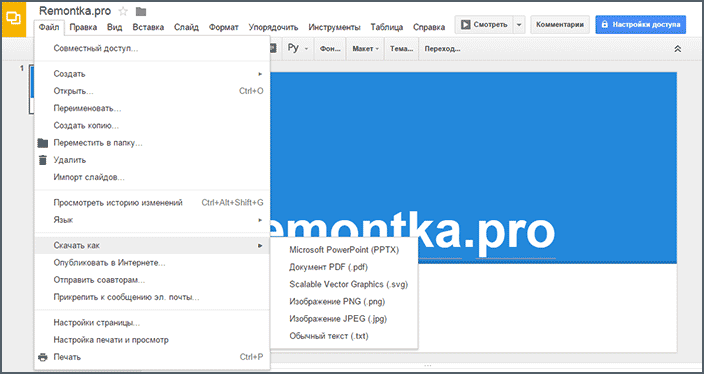Choose Опубликовать в Интернете... entry

point(152,263)
